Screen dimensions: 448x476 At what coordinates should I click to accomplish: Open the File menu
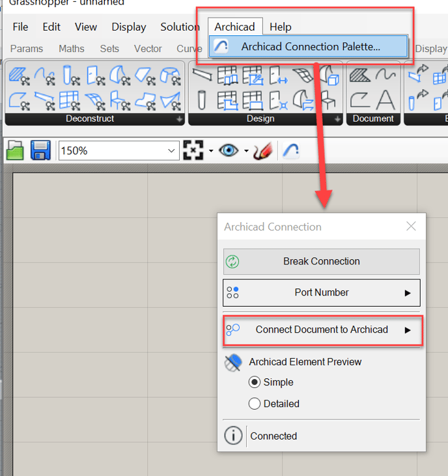point(20,27)
